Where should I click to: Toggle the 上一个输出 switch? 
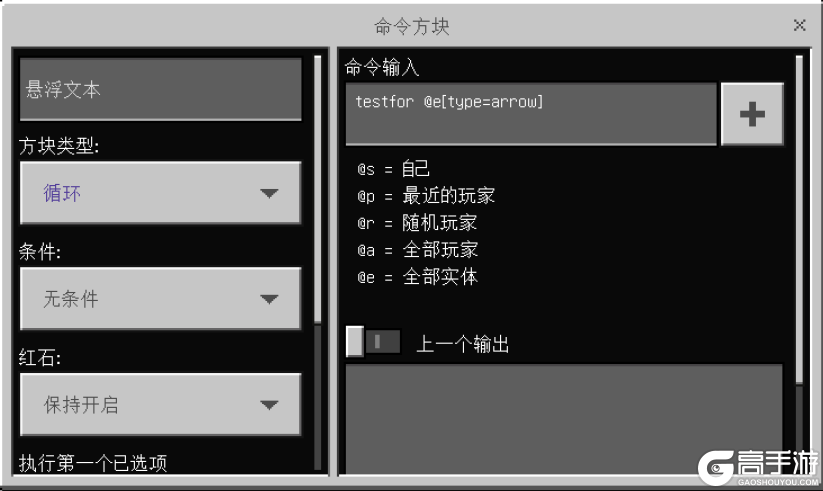pos(373,342)
